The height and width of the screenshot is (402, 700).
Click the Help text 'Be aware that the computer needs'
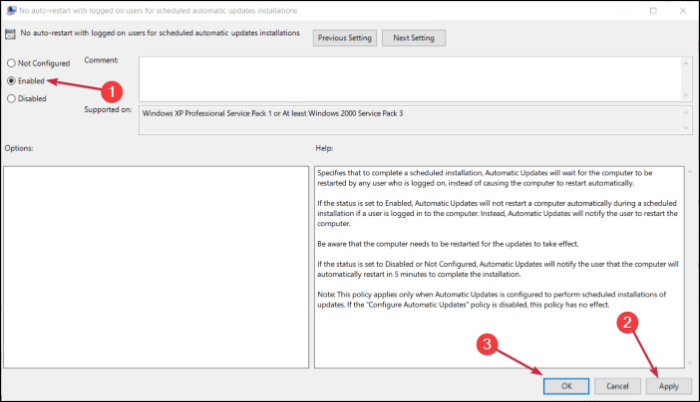448,244
